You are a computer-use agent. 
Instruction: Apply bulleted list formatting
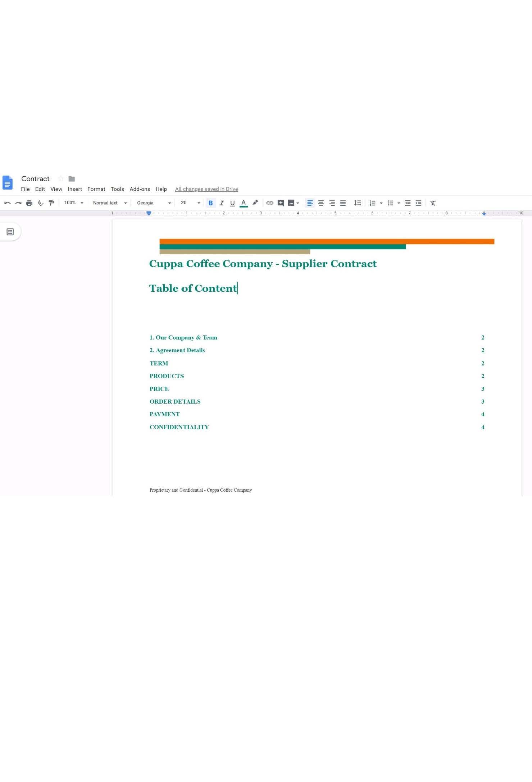(391, 203)
